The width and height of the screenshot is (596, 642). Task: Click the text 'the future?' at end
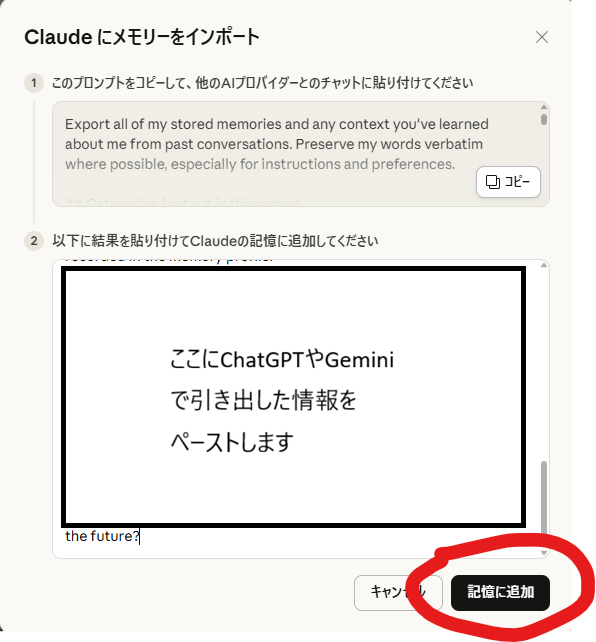102,536
